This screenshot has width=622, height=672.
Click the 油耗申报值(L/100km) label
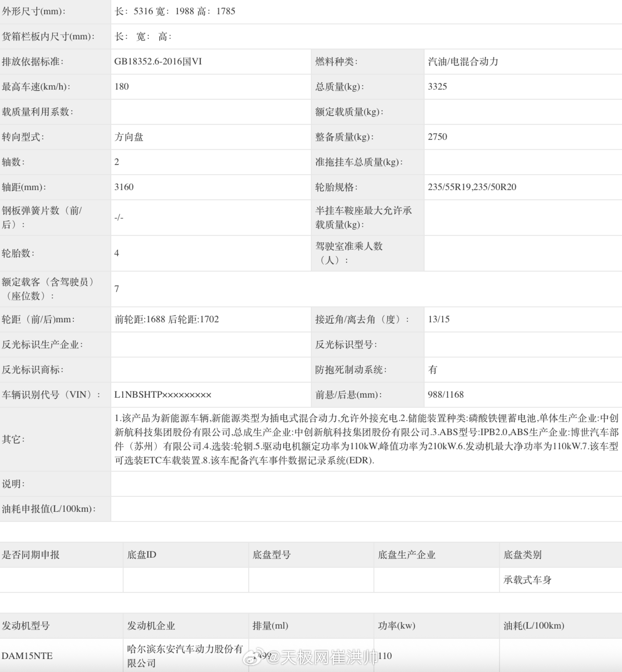tap(49, 509)
